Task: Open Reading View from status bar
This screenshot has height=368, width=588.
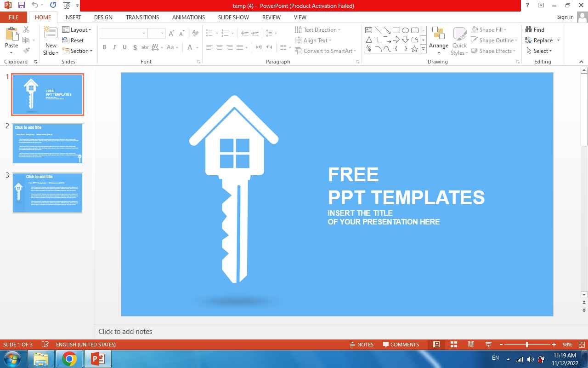Action: coord(471,345)
